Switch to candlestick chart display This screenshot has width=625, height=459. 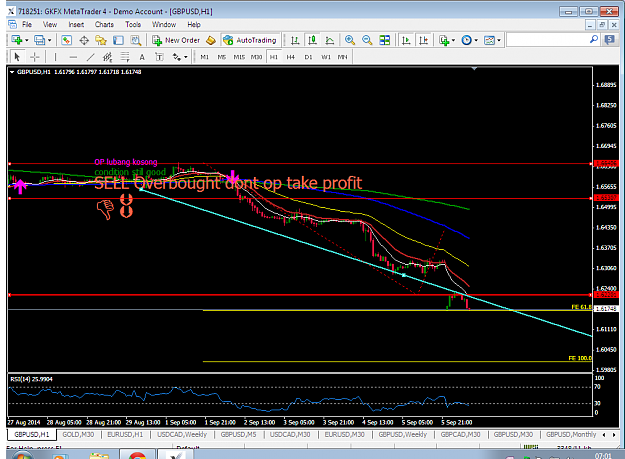coord(312,40)
